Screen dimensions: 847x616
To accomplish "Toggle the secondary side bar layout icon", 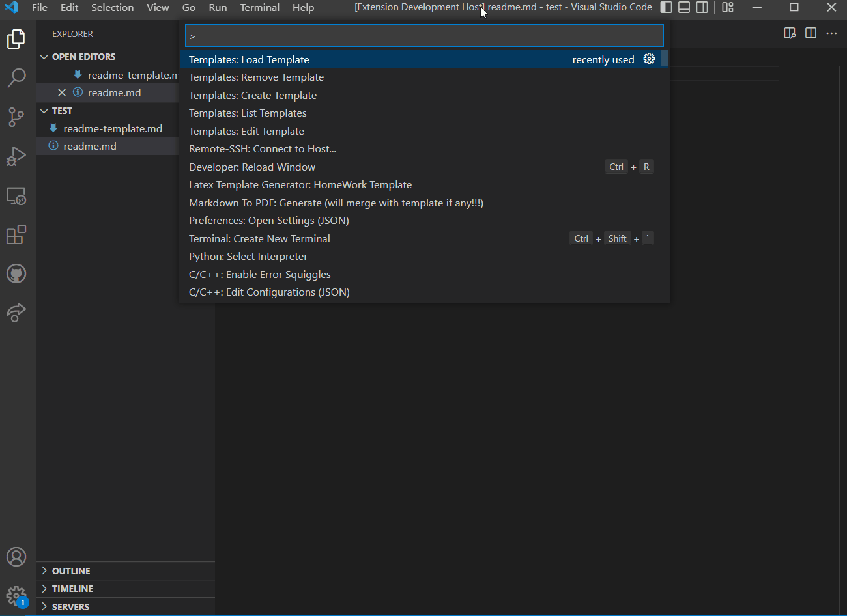I will (702, 7).
